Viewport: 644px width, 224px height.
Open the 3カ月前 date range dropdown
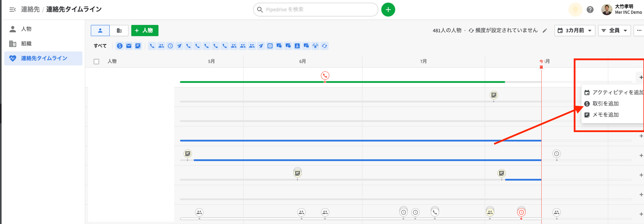(575, 30)
